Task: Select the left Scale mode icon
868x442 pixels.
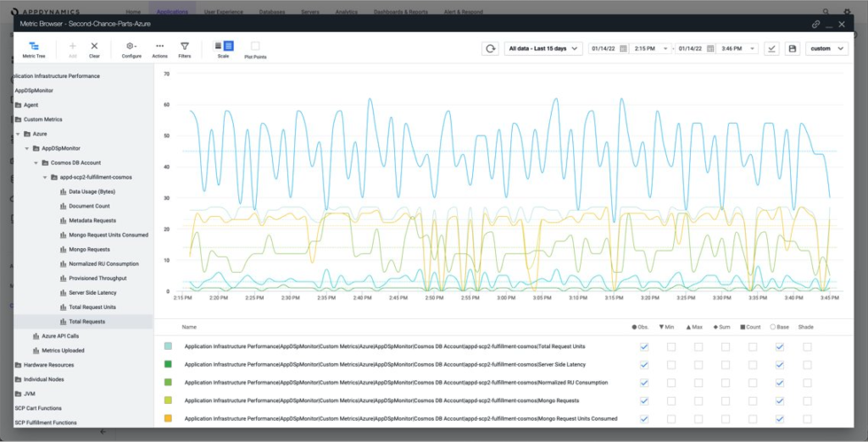Action: click(218, 46)
